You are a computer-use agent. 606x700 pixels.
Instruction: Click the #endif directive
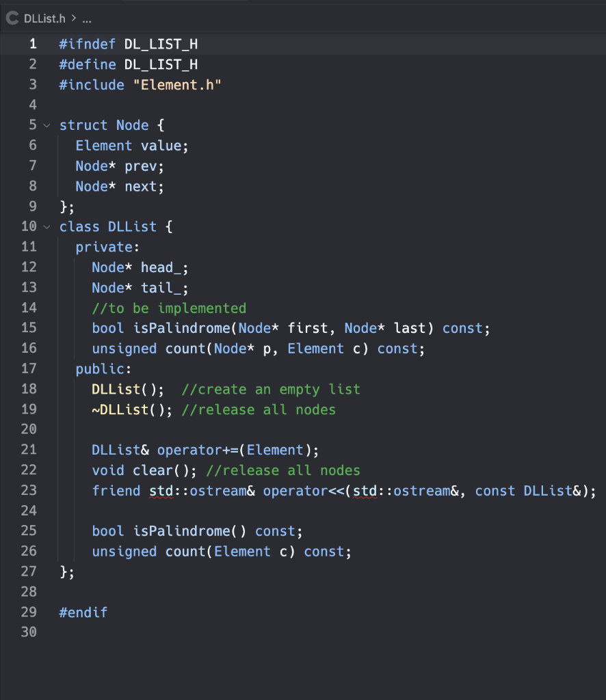(82, 612)
